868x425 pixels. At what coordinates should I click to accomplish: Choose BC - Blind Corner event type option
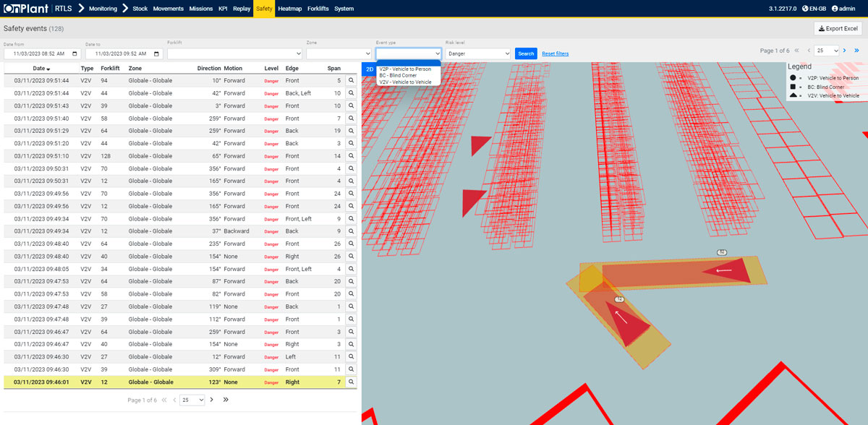tap(398, 75)
